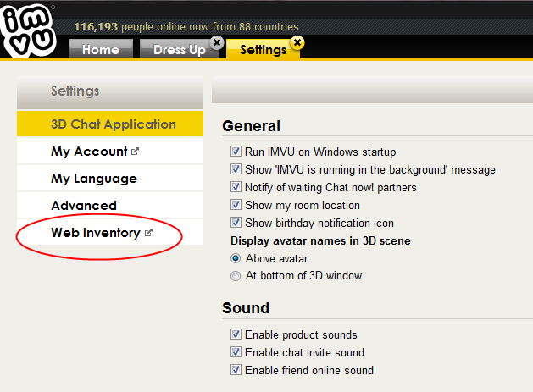Select the Settings tab
Screen dimensions: 533x392
coord(263,49)
